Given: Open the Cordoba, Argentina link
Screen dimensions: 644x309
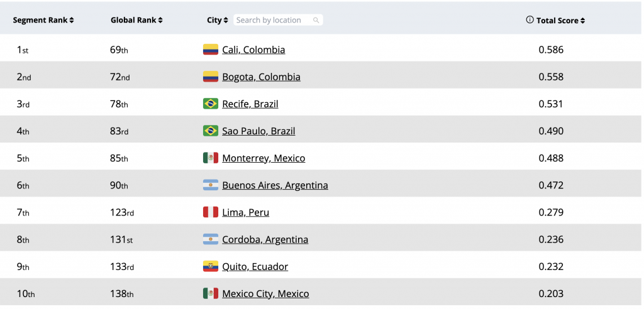Looking at the screenshot, I should [x=265, y=239].
